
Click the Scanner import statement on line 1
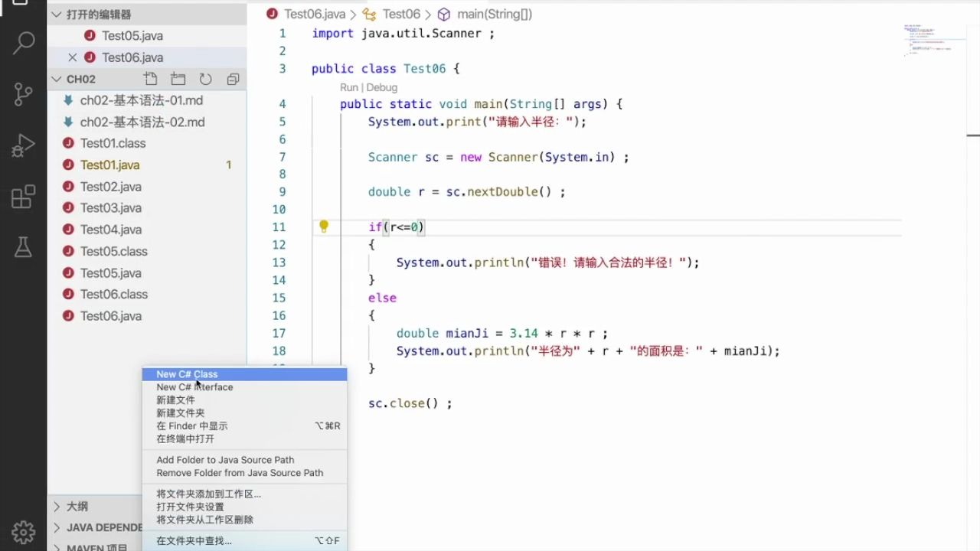coord(403,34)
